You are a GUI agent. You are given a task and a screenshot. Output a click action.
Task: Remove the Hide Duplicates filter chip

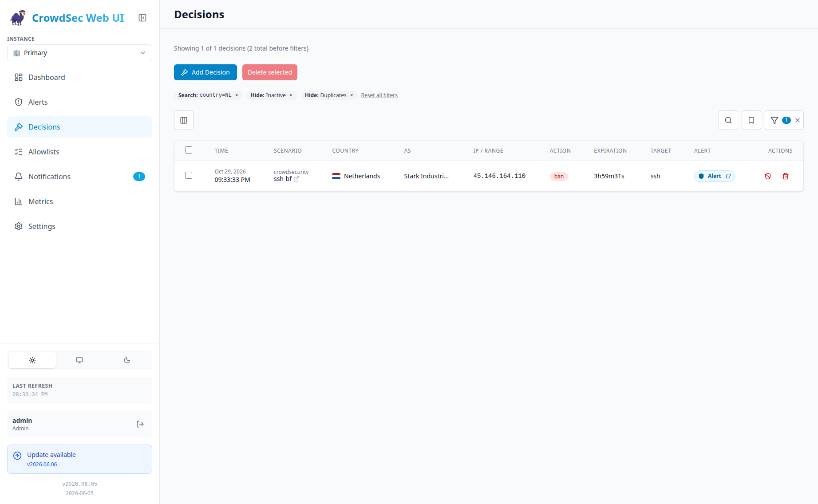click(x=352, y=95)
